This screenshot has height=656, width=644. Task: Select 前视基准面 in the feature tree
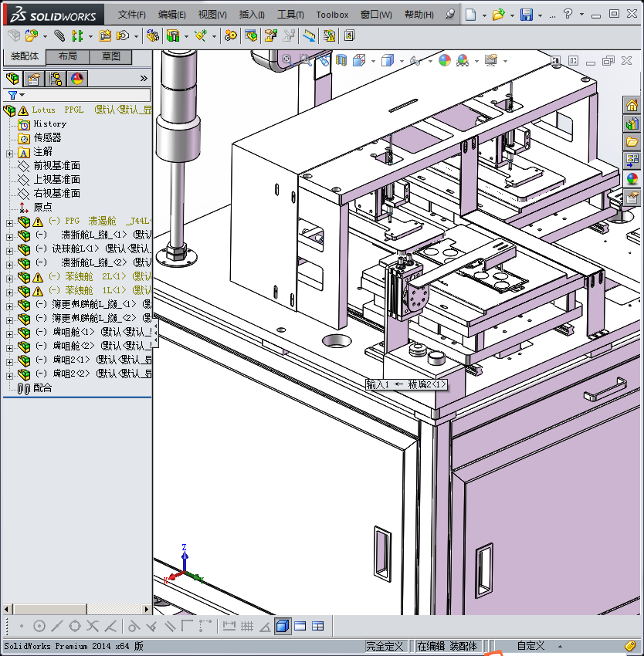point(56,166)
